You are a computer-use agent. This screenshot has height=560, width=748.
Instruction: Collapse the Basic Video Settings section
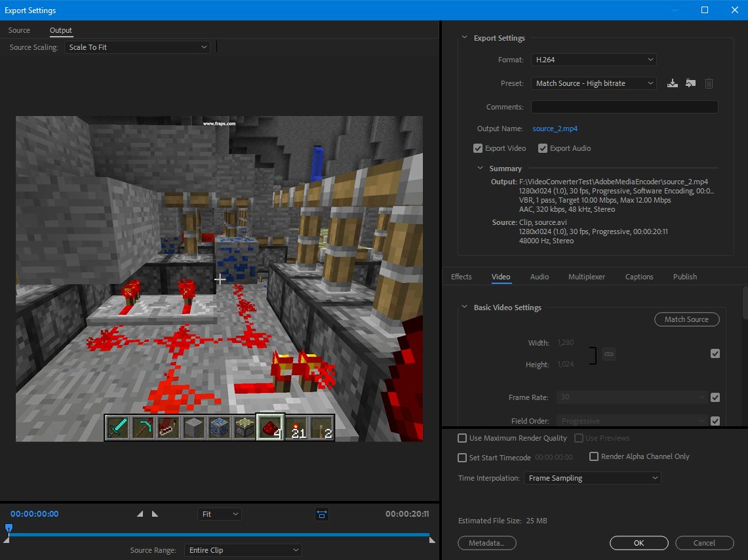(x=465, y=307)
